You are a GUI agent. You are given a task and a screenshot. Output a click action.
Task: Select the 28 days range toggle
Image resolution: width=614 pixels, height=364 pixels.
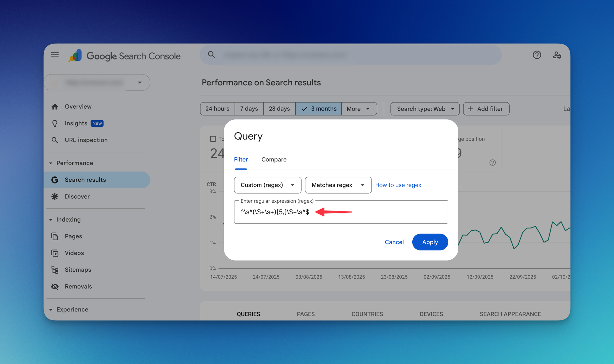tap(279, 109)
